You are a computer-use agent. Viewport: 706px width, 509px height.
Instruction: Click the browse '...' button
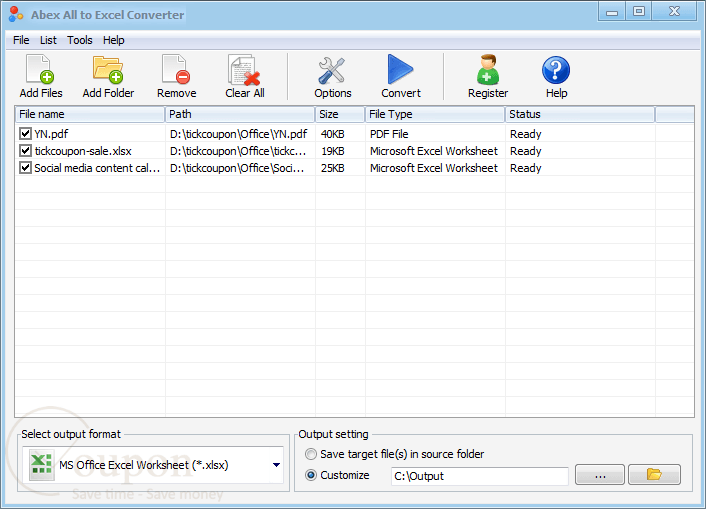point(600,475)
